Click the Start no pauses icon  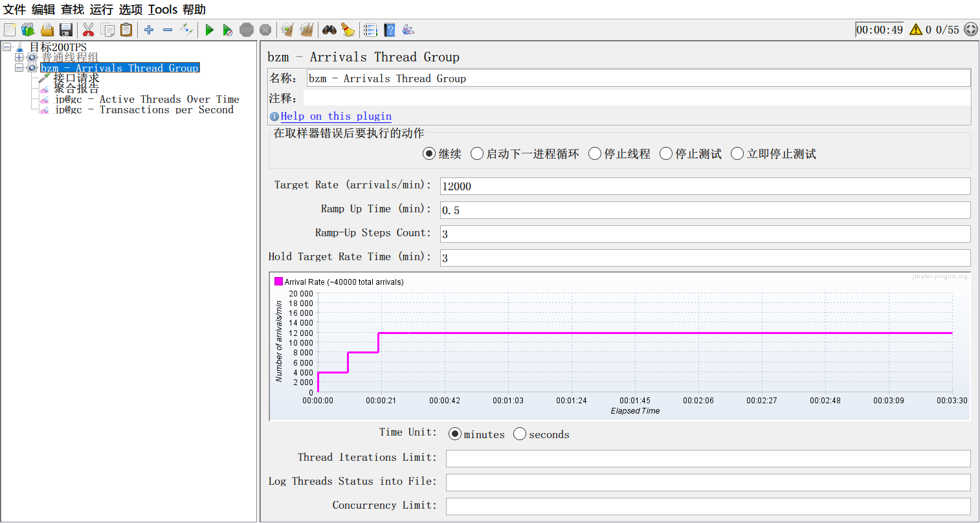(227, 30)
